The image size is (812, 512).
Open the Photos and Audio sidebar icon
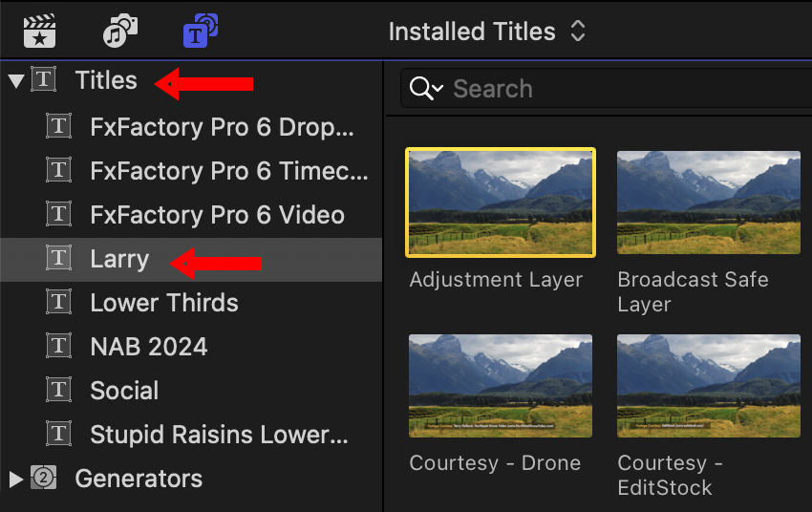120,32
